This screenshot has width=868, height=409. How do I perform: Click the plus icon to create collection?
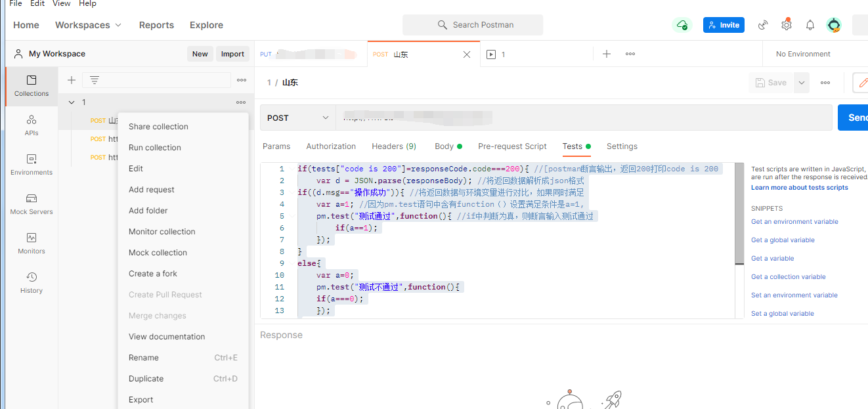72,80
